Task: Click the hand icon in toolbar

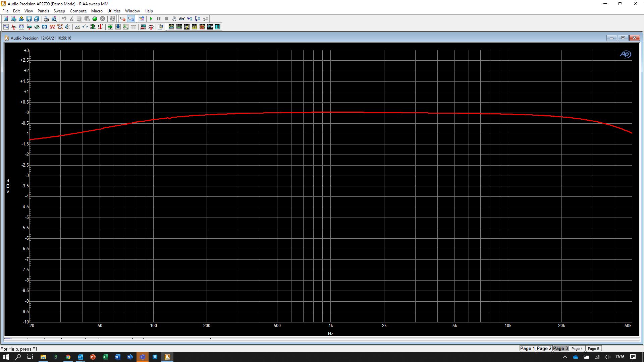Action: 174,19
